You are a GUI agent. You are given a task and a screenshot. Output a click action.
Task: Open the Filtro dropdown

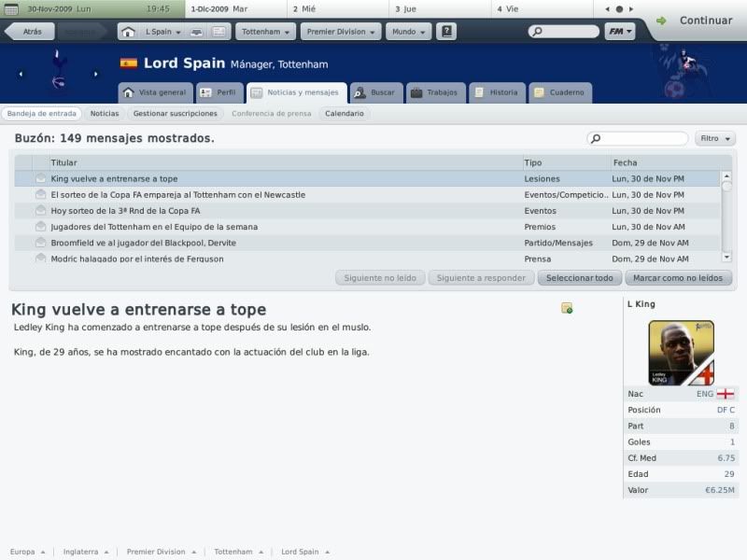point(715,138)
